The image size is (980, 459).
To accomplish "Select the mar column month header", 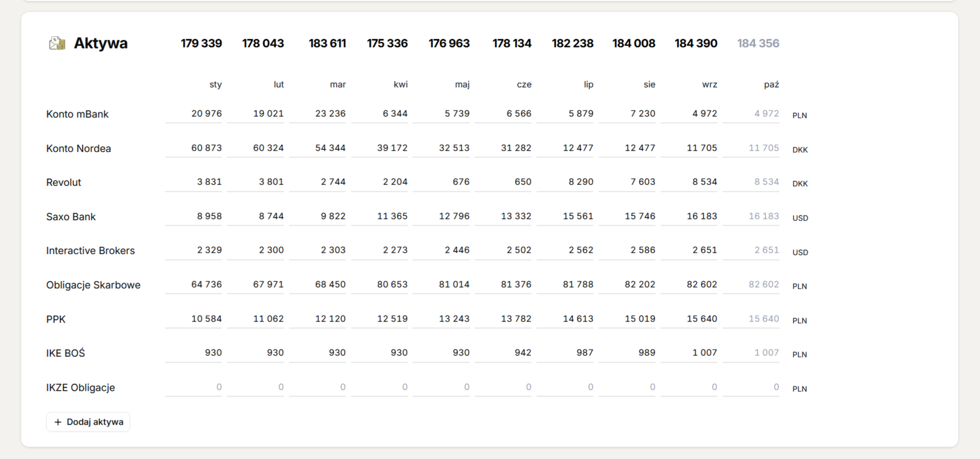I will tap(337, 84).
